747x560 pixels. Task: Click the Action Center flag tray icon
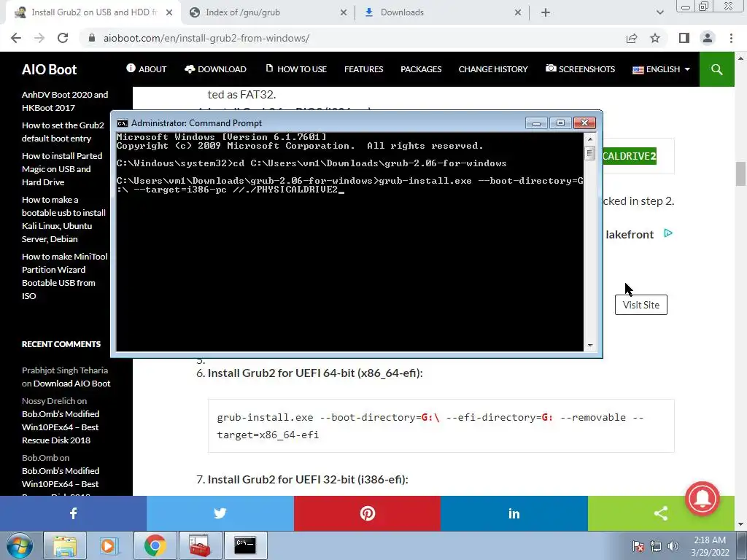638,547
